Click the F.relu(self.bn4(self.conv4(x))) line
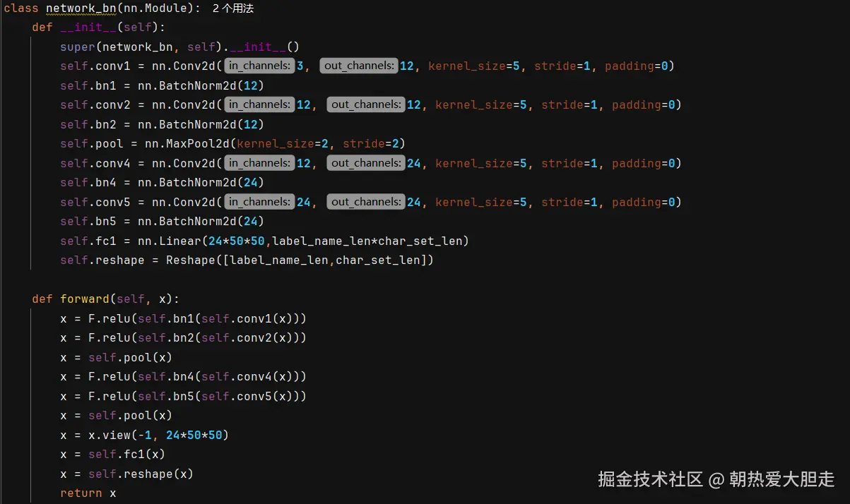The height and width of the screenshot is (504, 850). pyautogui.click(x=184, y=377)
